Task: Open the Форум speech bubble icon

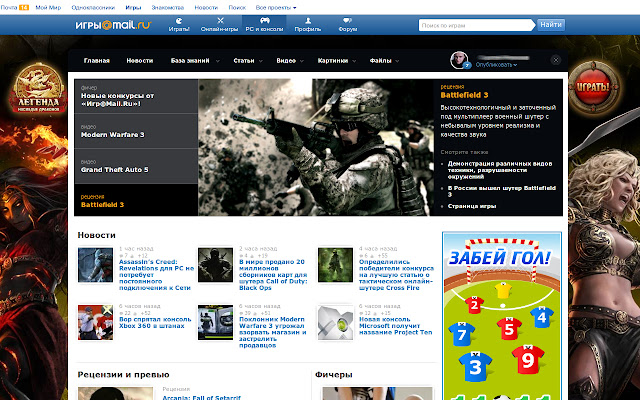Action: pyautogui.click(x=347, y=20)
